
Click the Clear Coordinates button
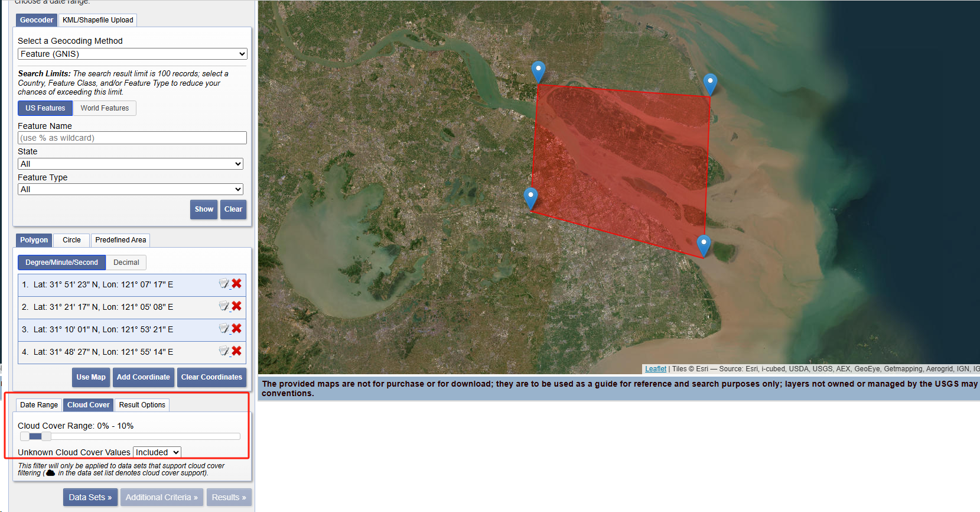coord(211,377)
